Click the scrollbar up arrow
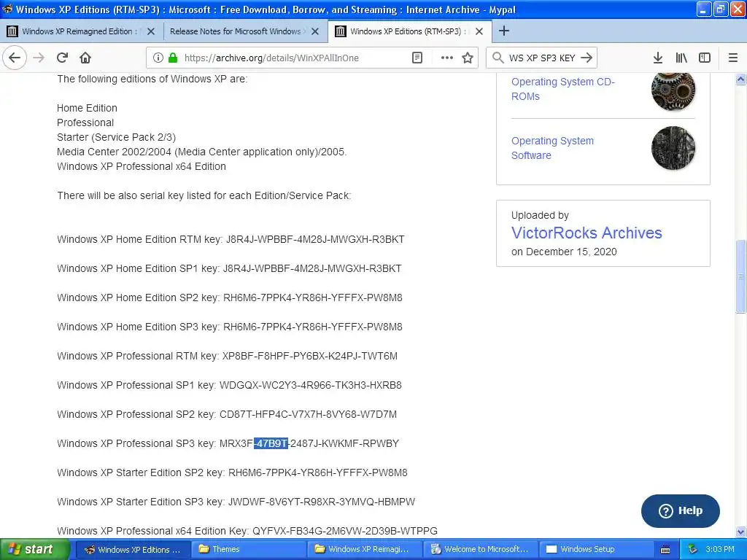747x560 pixels. [740, 79]
